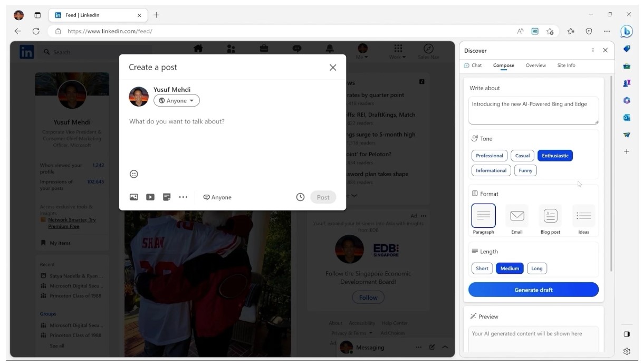Expand the Messaging panel chevron
This screenshot has height=364, width=643.
(445, 347)
